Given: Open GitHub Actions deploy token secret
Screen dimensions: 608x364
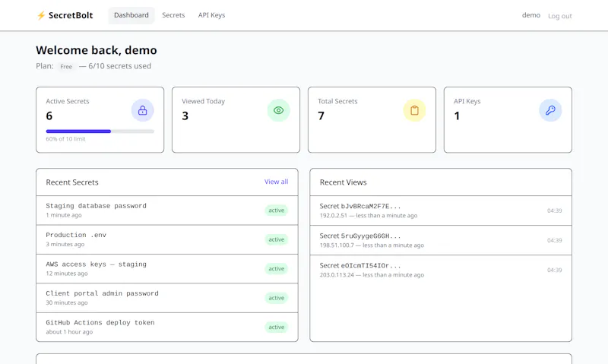Looking at the screenshot, I should point(167,328).
